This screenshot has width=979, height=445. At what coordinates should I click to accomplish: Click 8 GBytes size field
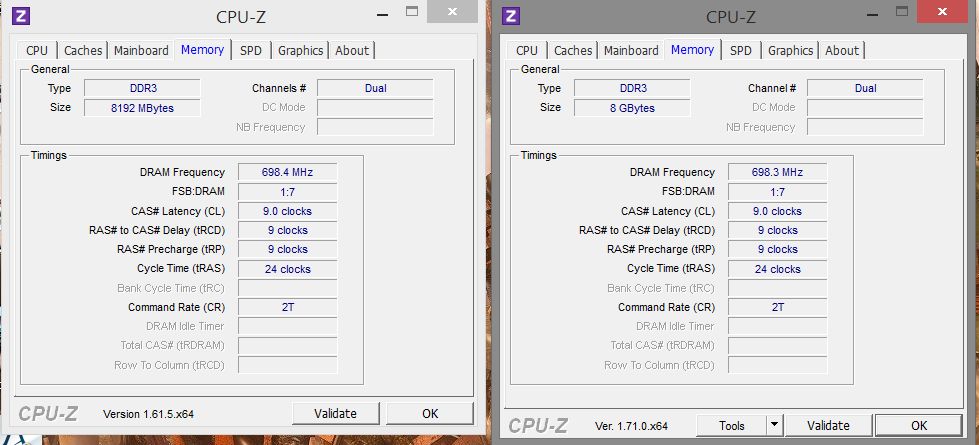pyautogui.click(x=632, y=108)
